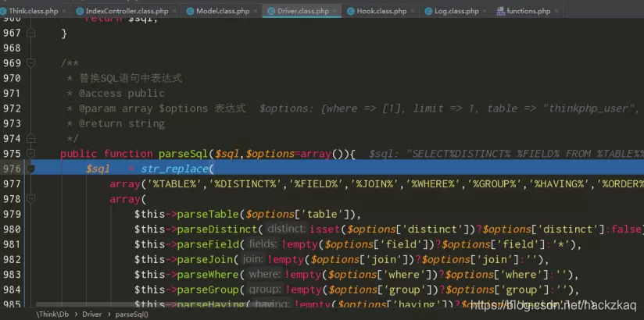
Task: Collapse the doc comment end fold at line 974
Action: 30,139
